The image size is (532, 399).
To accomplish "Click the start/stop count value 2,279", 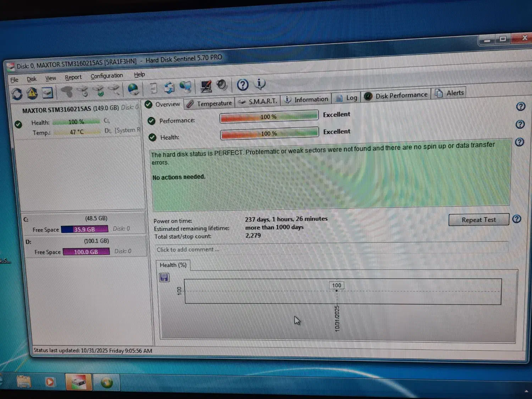I will [x=253, y=235].
